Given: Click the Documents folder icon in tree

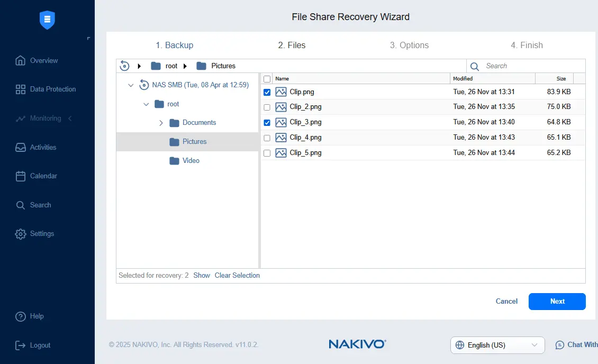Looking at the screenshot, I should [174, 123].
